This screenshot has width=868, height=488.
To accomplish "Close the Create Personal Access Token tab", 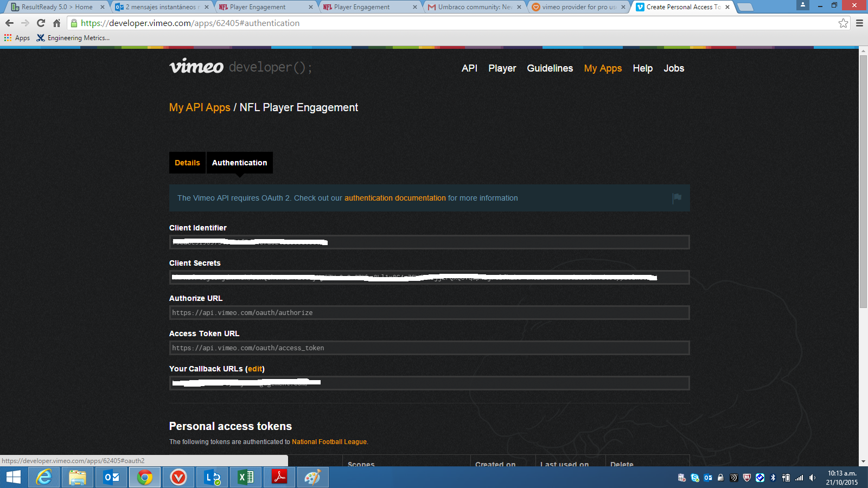I will tap(727, 7).
